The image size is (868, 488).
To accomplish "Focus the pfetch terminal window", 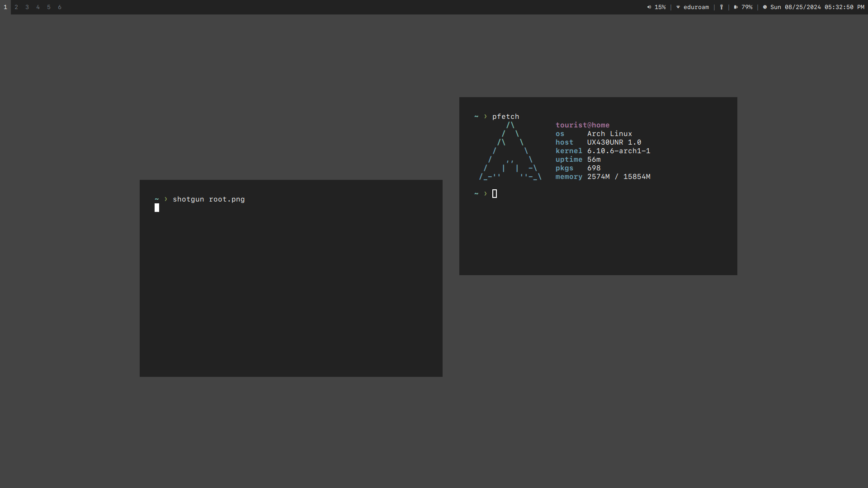I will click(x=598, y=235).
